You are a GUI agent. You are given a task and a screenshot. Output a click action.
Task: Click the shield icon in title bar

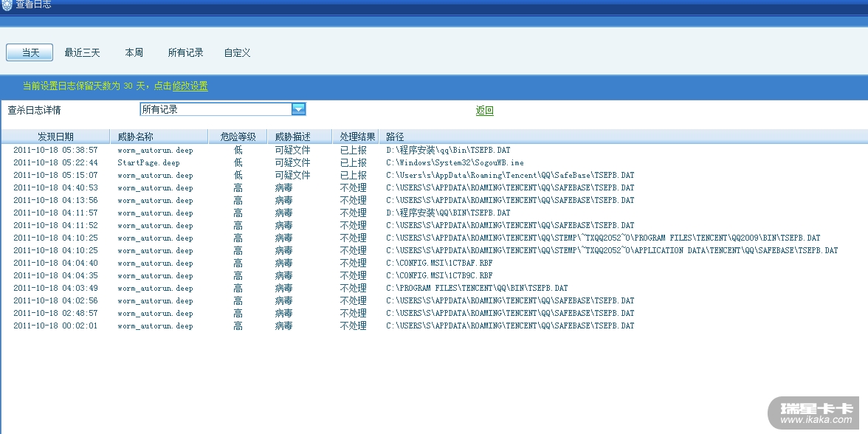coord(7,5)
